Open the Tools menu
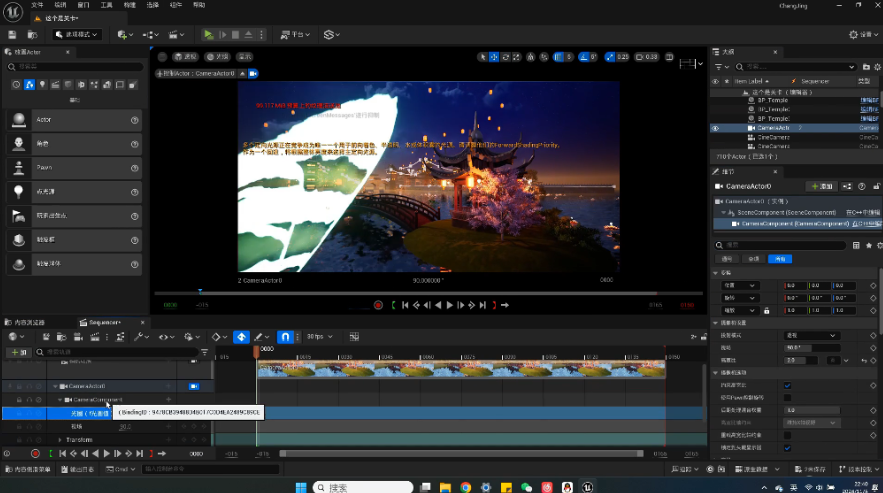The height and width of the screenshot is (493, 883). [x=106, y=5]
